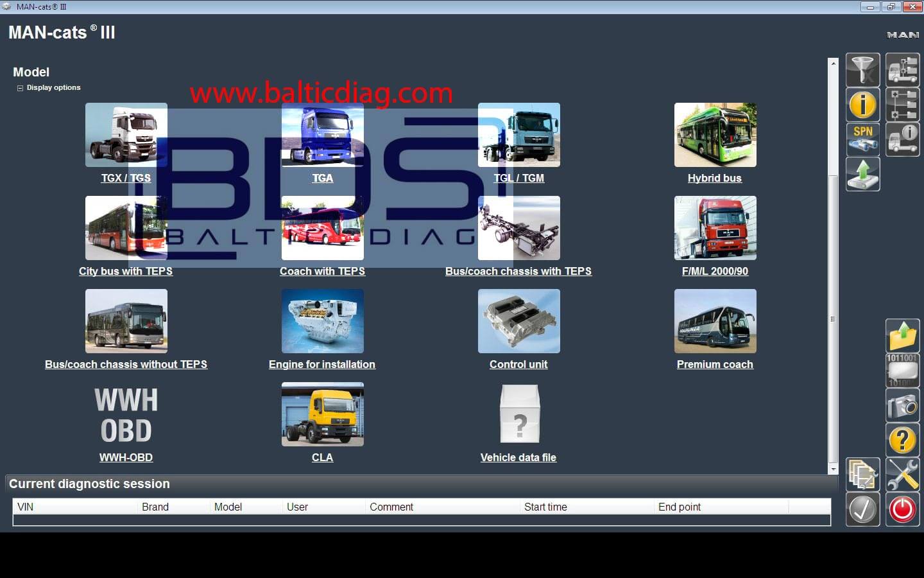Open the TGL / TGM link

pos(518,178)
